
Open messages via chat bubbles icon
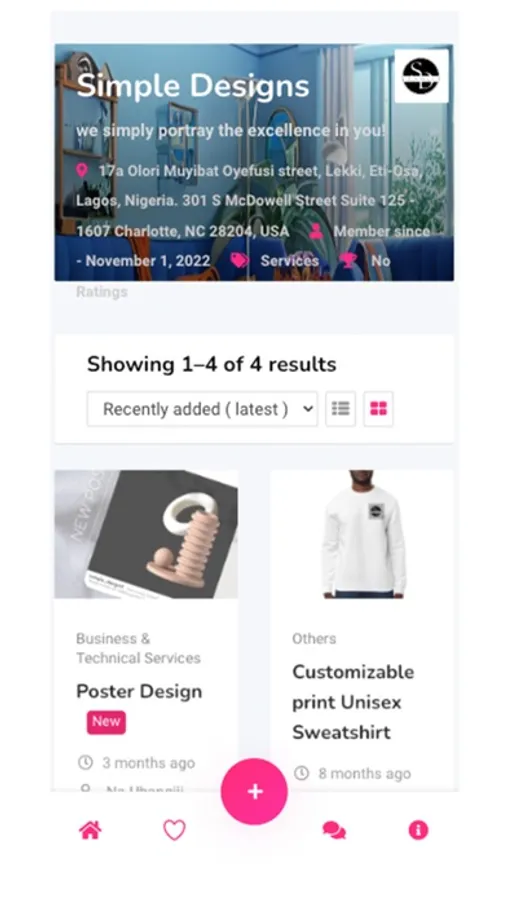point(334,830)
